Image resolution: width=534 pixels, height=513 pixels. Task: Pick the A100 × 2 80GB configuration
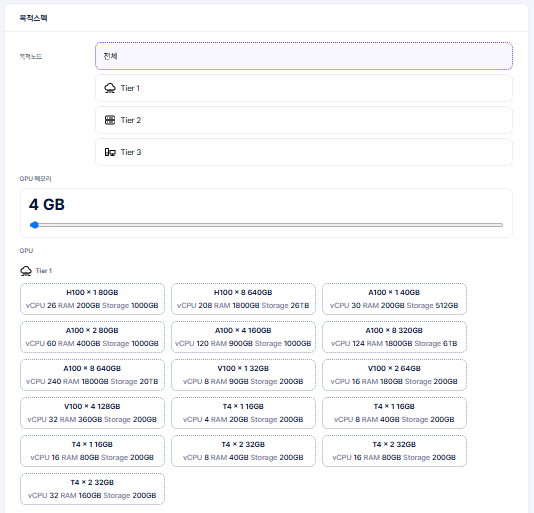(92, 337)
